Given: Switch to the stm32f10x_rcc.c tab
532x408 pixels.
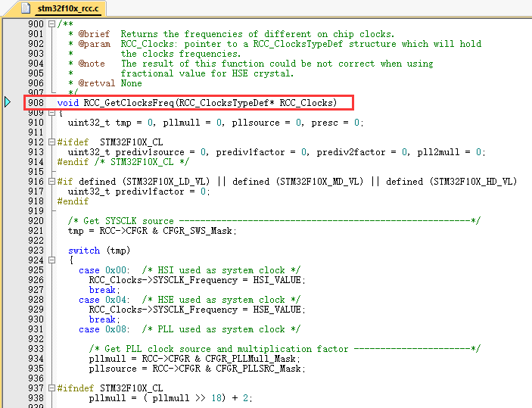Looking at the screenshot, I should pos(68,8).
